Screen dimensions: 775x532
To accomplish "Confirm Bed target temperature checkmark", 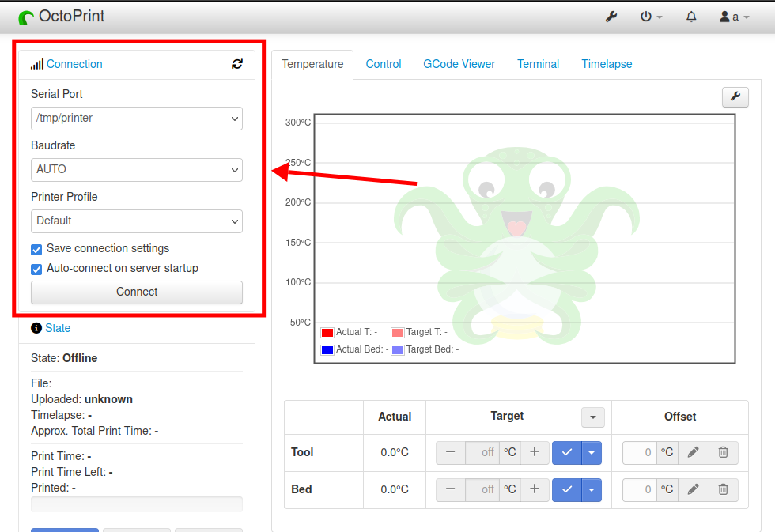I will [567, 489].
